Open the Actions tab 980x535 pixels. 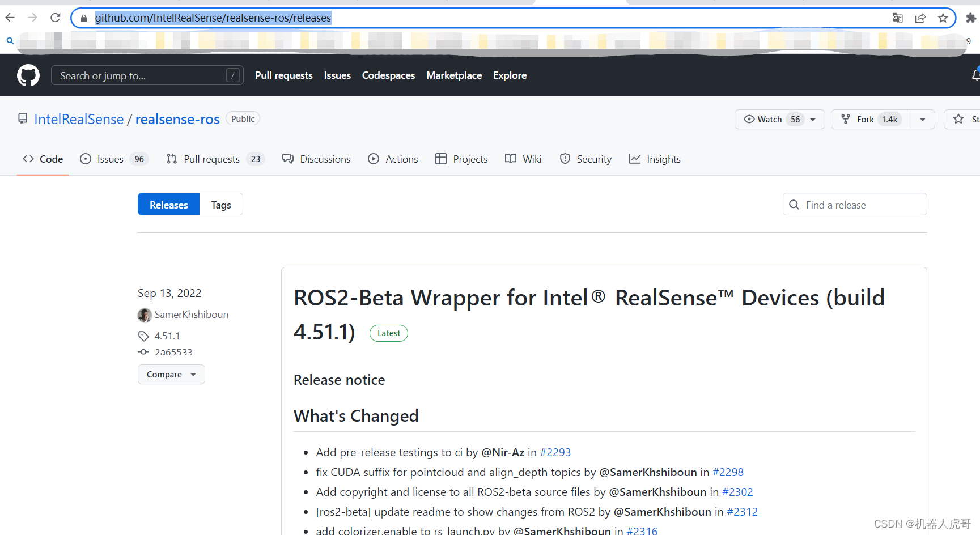click(393, 159)
